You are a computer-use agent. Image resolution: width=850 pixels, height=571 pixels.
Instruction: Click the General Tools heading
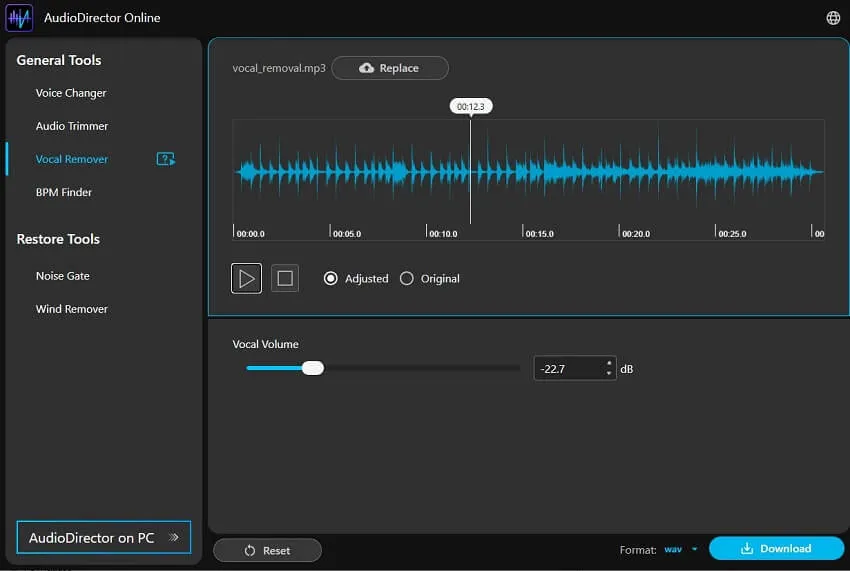coord(59,60)
